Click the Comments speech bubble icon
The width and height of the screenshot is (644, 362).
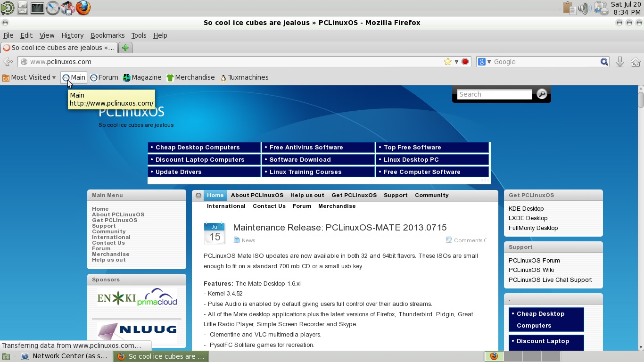pyautogui.click(x=449, y=240)
